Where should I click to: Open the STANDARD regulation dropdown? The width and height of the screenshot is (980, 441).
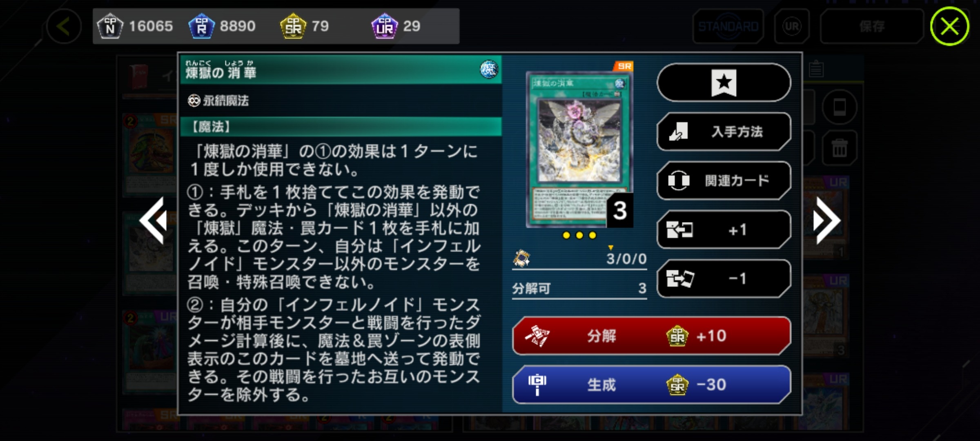tap(728, 27)
